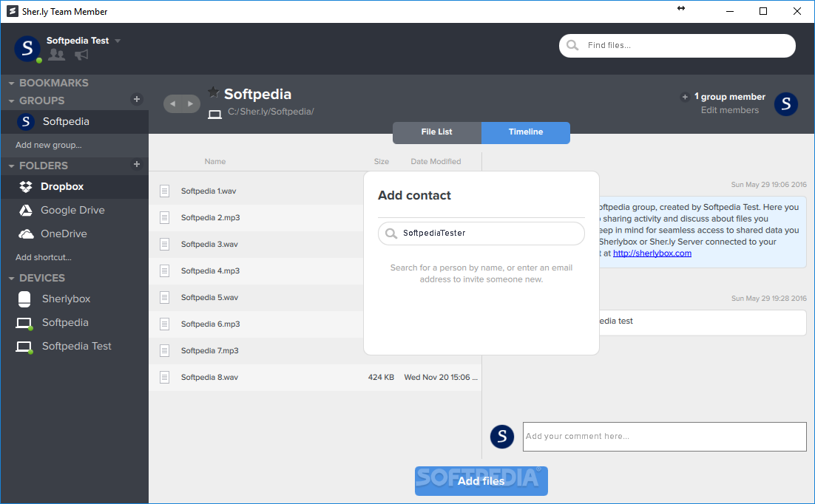Click the 1 group member label
This screenshot has height=504, width=815.
tap(730, 97)
